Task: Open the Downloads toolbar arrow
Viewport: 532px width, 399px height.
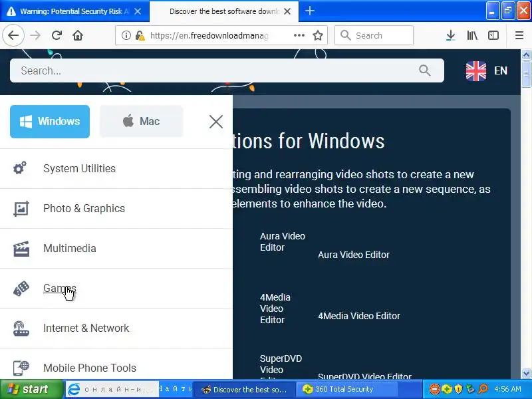Action: (x=451, y=35)
